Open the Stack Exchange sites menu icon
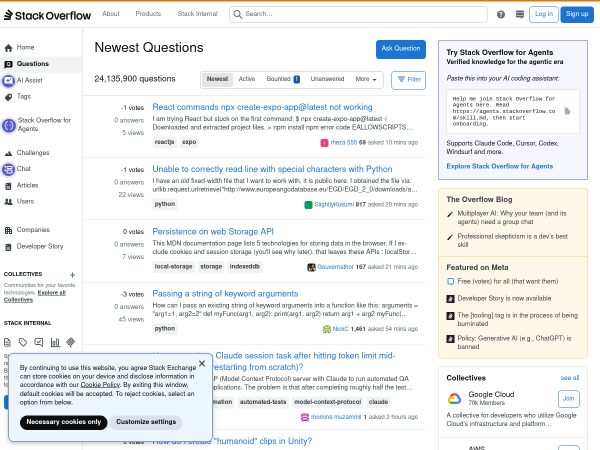This screenshot has width=600, height=450. 520,15
